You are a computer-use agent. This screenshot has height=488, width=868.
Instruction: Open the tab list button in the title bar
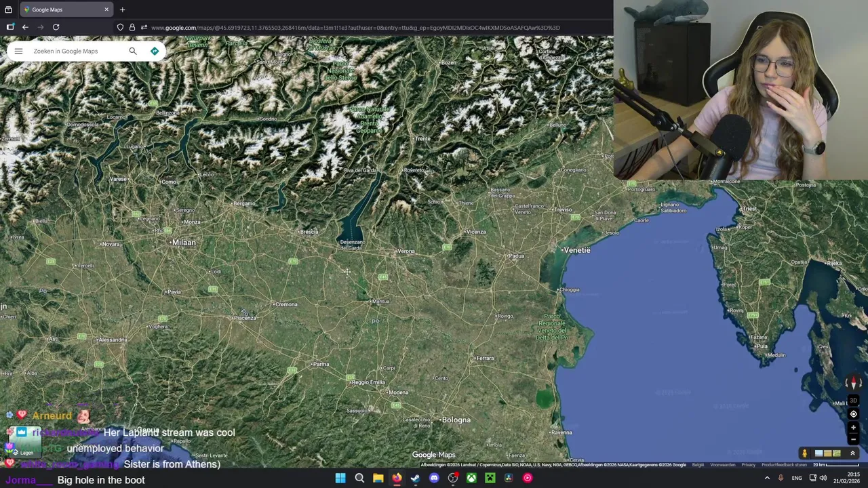(8, 9)
